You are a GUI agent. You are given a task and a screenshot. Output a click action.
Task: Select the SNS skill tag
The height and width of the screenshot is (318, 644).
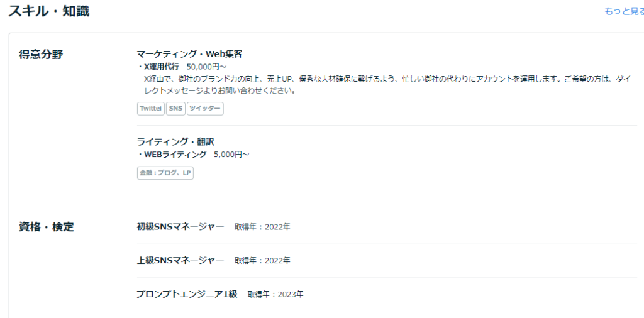point(175,109)
